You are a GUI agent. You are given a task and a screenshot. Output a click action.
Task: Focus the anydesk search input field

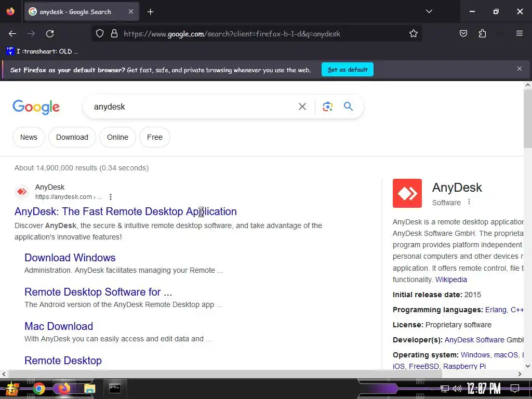pos(190,107)
